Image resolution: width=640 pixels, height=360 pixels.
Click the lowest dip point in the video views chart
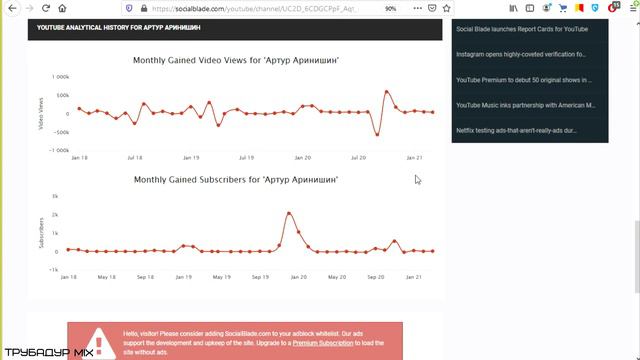[x=377, y=134]
